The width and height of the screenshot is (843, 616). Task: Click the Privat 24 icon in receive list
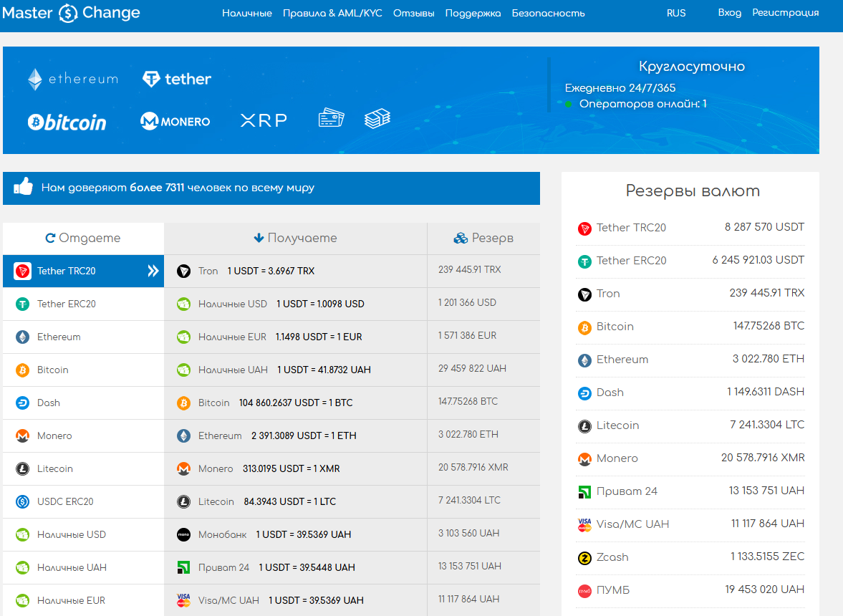(x=184, y=567)
